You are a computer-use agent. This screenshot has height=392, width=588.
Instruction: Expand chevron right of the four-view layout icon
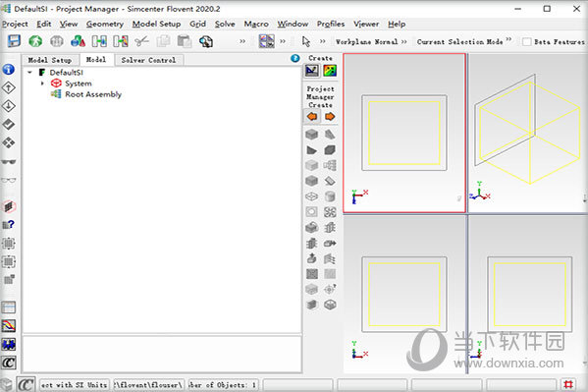(283, 41)
